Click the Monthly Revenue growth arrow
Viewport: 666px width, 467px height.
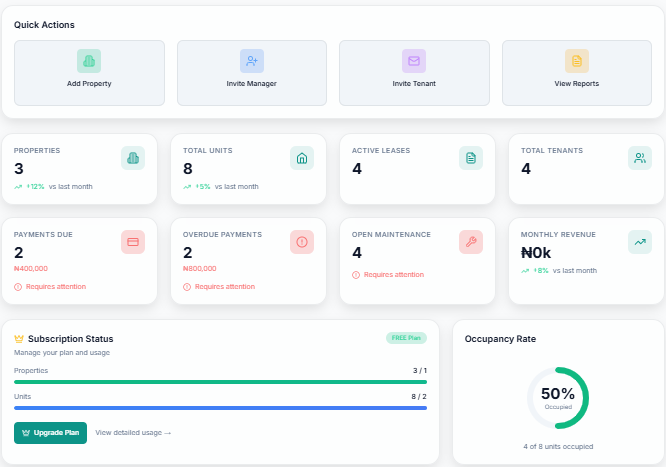(525, 271)
